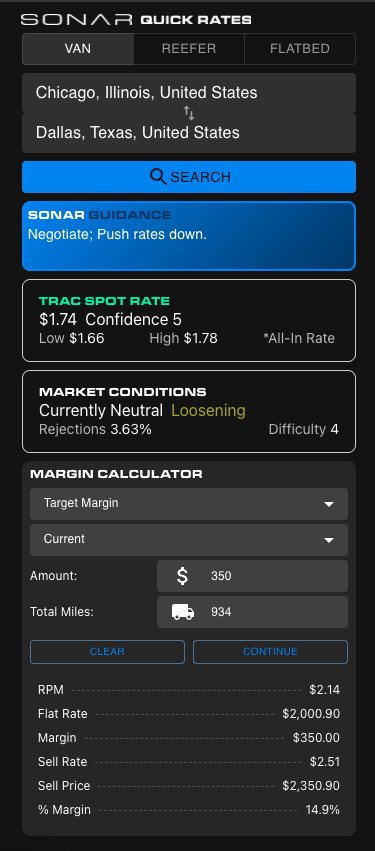This screenshot has height=851, width=375.
Task: Open the Target Margin dropdown arrow
Action: pos(328,504)
